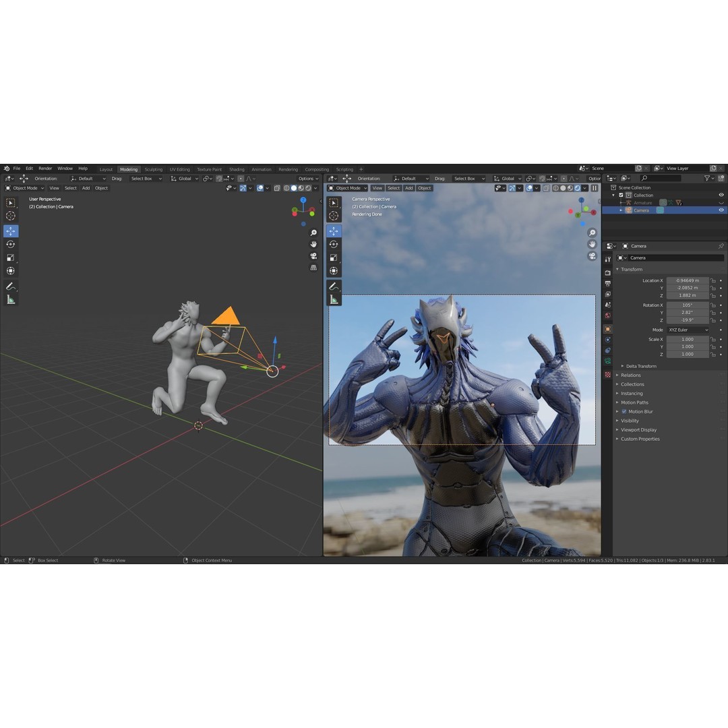Viewport: 728px width, 728px height.
Task: Open the Select Box drag dropdown in left viewport
Action: point(146,179)
